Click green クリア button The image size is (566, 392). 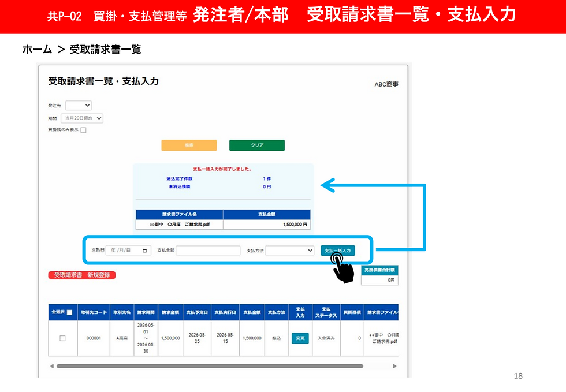tap(257, 145)
